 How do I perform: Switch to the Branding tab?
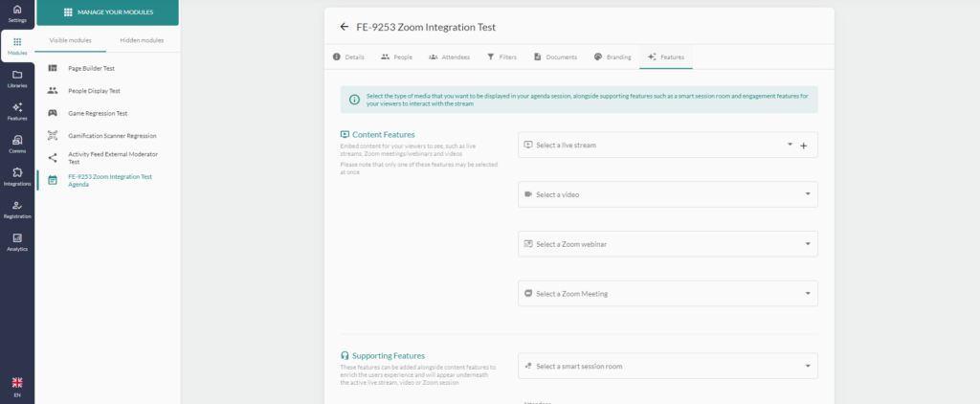pyautogui.click(x=612, y=57)
